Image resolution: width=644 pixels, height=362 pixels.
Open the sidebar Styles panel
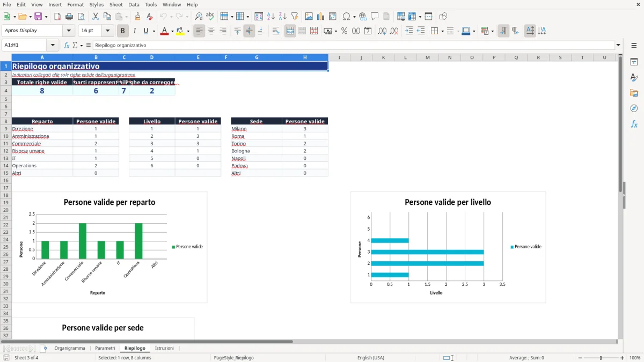click(634, 77)
